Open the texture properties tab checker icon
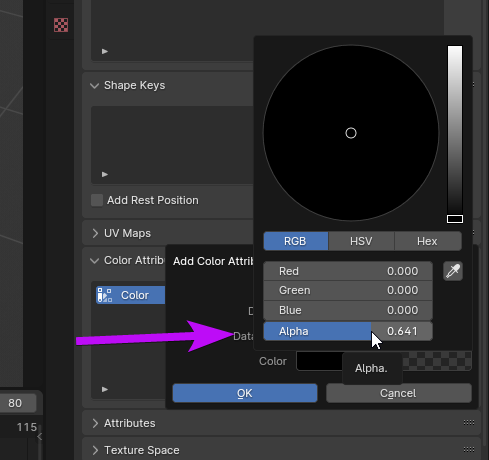The width and height of the screenshot is (489, 460). point(61,25)
